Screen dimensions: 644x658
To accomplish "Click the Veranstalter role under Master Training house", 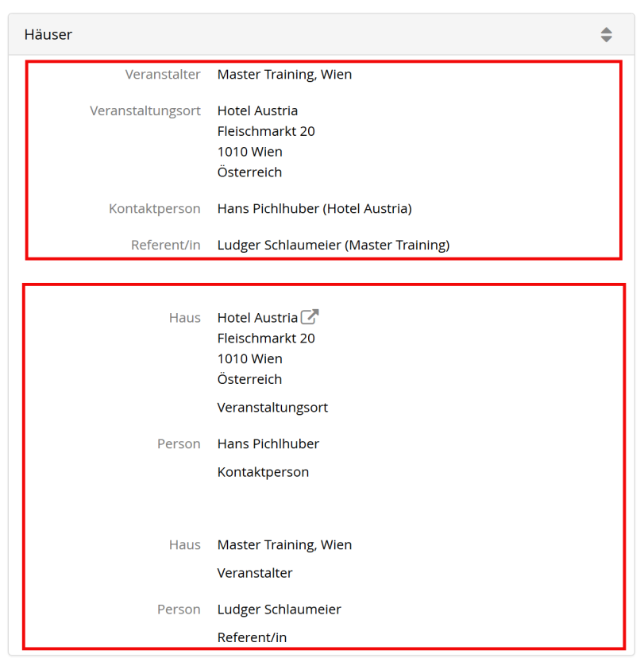I will pos(255,573).
